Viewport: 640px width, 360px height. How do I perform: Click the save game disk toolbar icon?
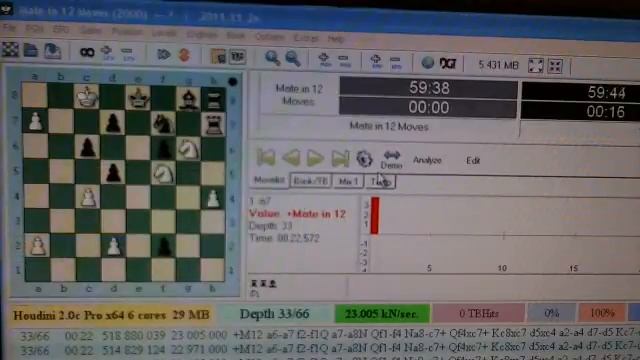[52, 51]
